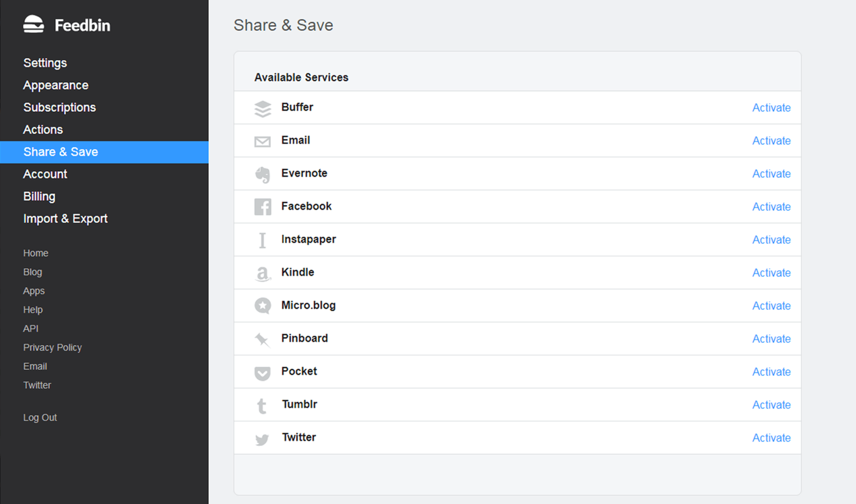Activate the Tumblr service

[x=771, y=405]
